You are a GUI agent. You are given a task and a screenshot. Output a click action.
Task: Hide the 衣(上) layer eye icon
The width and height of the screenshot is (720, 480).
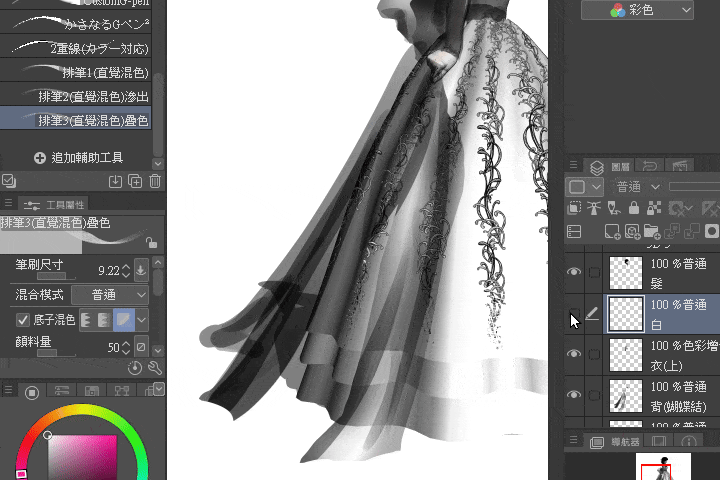point(574,354)
